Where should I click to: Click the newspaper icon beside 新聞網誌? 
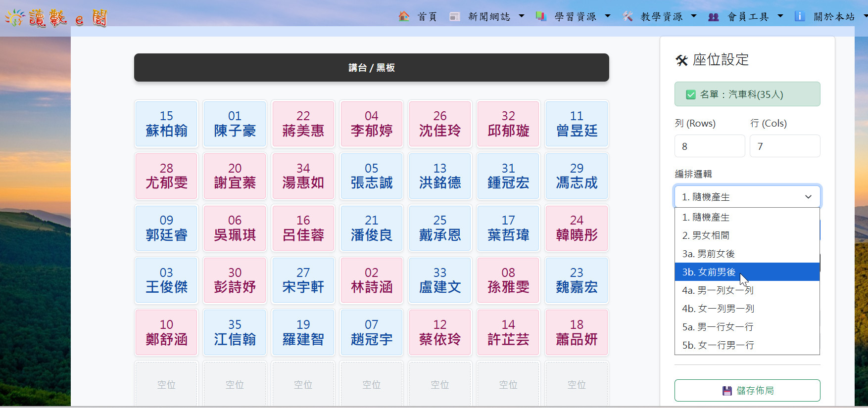point(454,16)
